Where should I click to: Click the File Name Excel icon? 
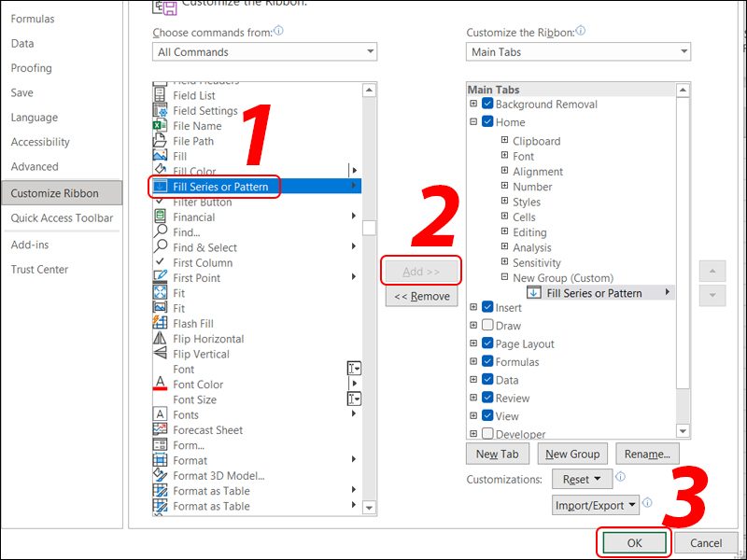[x=160, y=126]
